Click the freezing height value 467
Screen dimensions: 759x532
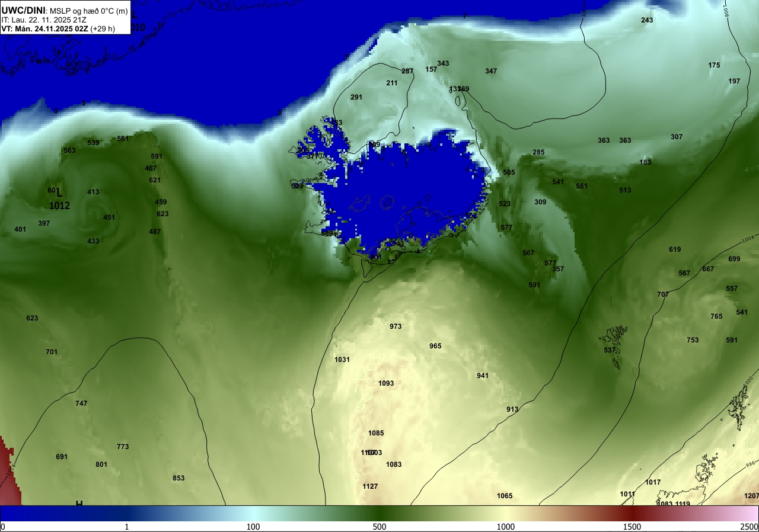point(151,168)
